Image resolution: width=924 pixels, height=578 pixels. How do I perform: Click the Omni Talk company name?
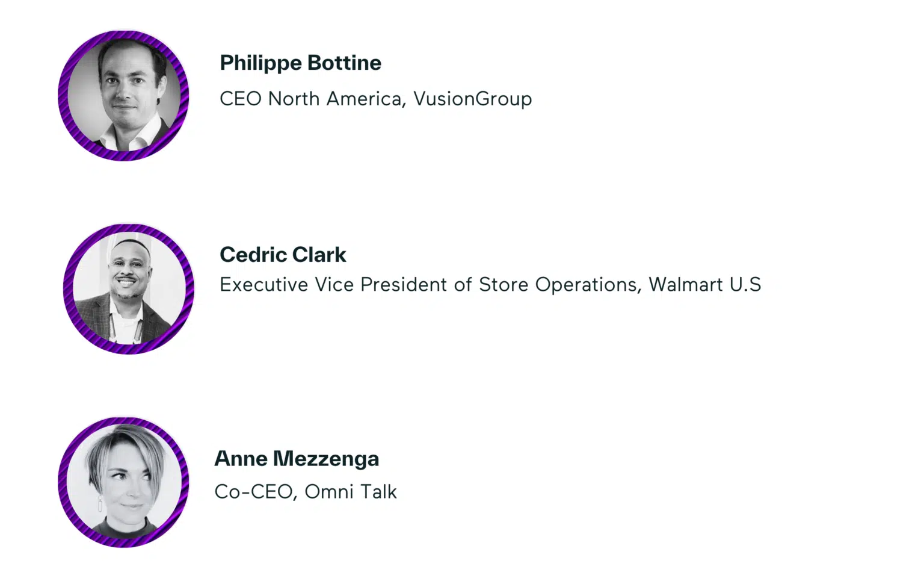351,492
